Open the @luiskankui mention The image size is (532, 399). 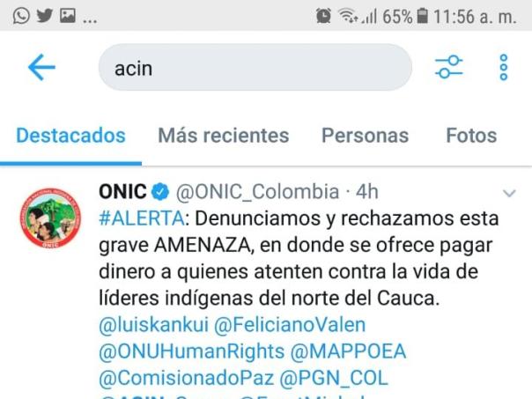[x=153, y=325]
